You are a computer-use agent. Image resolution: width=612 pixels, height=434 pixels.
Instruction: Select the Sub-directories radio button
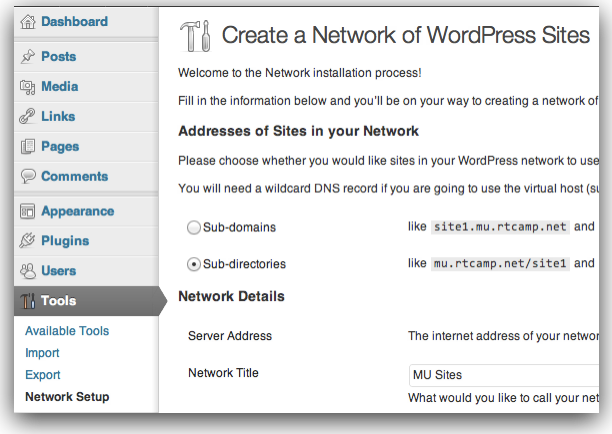[194, 264]
